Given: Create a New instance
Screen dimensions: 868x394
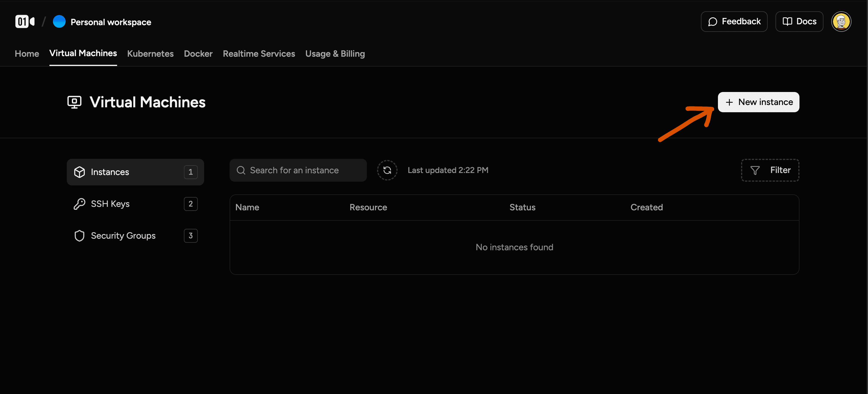Looking at the screenshot, I should (x=758, y=102).
